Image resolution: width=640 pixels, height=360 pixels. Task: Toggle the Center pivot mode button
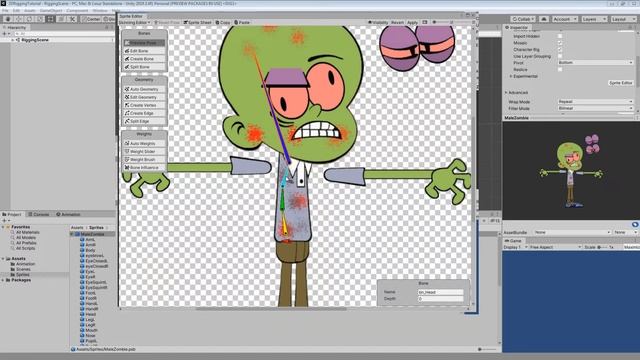[x=91, y=19]
